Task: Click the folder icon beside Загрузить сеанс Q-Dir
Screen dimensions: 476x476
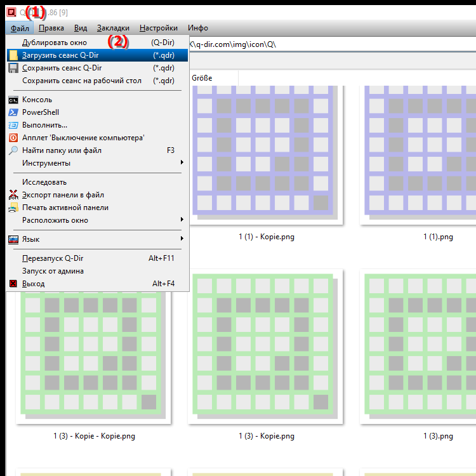Action: click(13, 55)
